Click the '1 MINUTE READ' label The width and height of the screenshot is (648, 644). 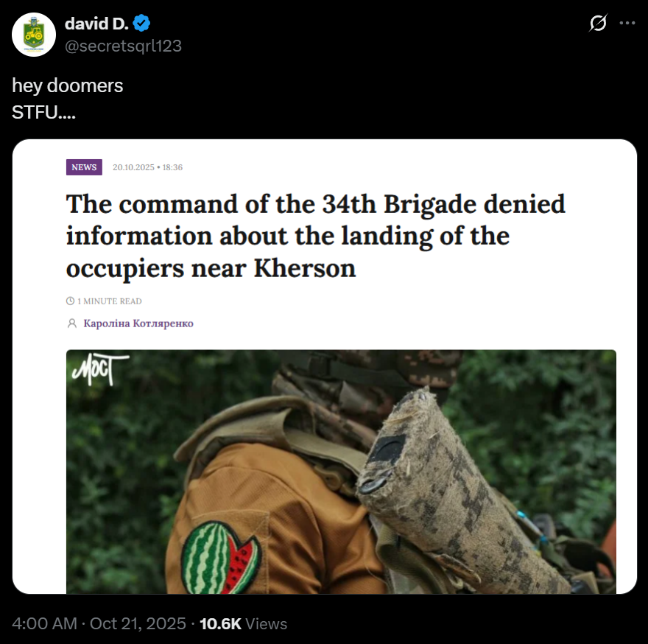[110, 301]
